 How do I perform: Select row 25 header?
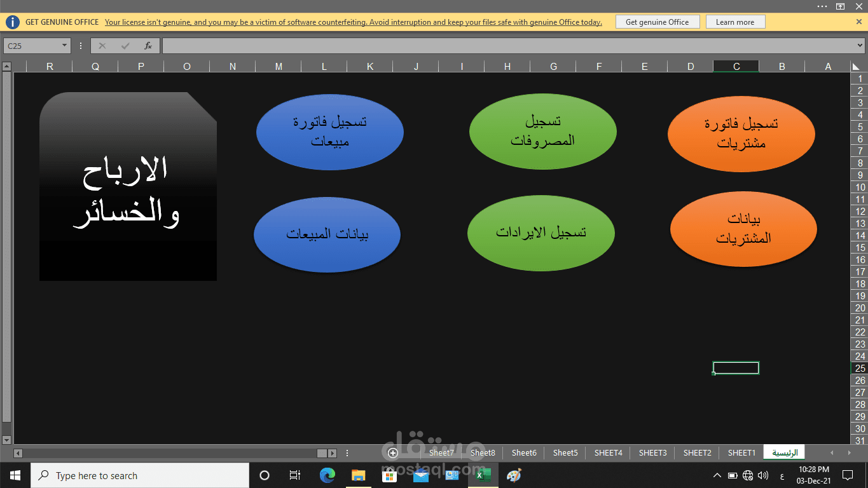tap(860, 369)
